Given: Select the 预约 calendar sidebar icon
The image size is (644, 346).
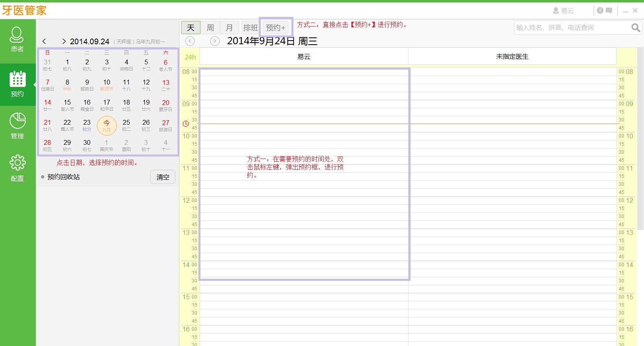Looking at the screenshot, I should pyautogui.click(x=17, y=84).
